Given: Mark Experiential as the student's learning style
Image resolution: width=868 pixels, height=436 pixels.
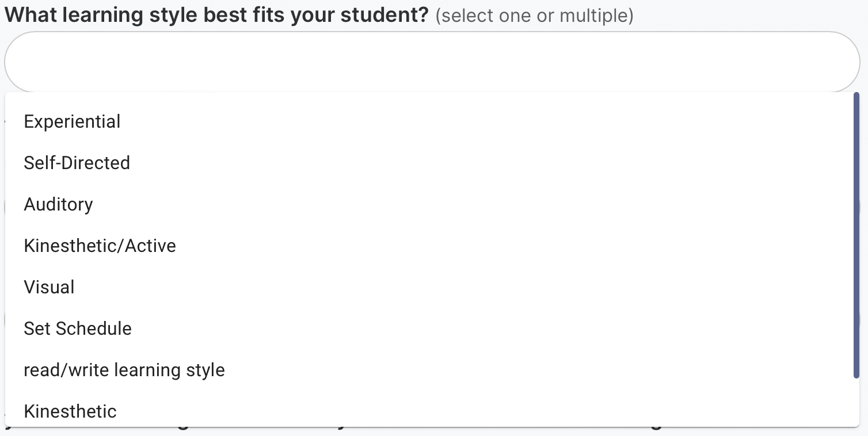Looking at the screenshot, I should click(x=72, y=121).
